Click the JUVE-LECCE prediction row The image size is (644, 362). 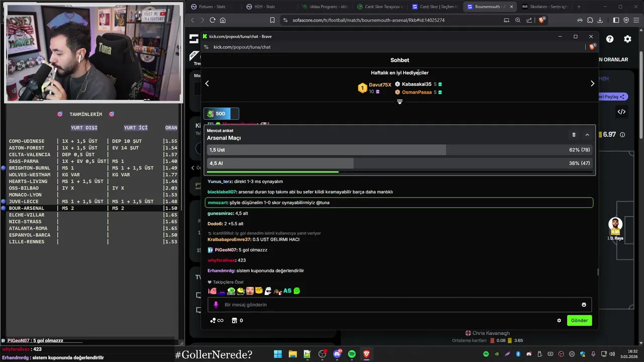point(93,202)
